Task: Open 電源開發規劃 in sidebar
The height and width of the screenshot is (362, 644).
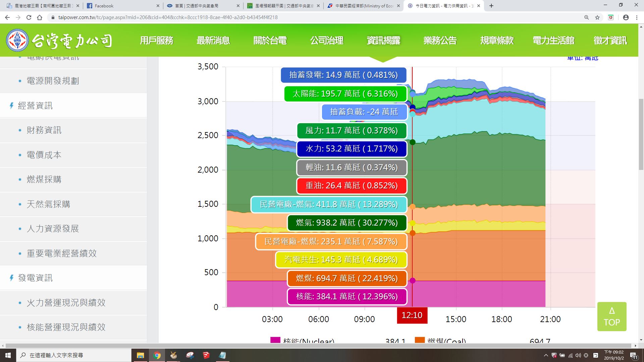Action: [73, 81]
